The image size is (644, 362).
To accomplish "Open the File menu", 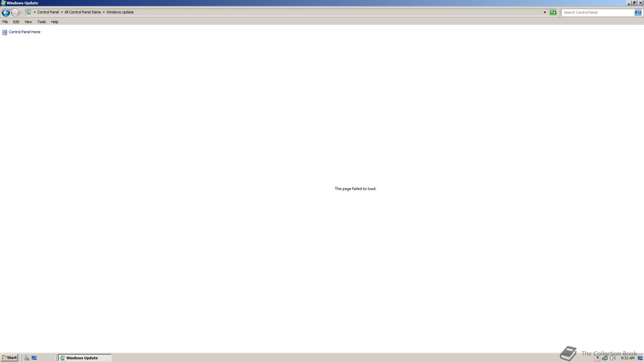I will point(5,22).
